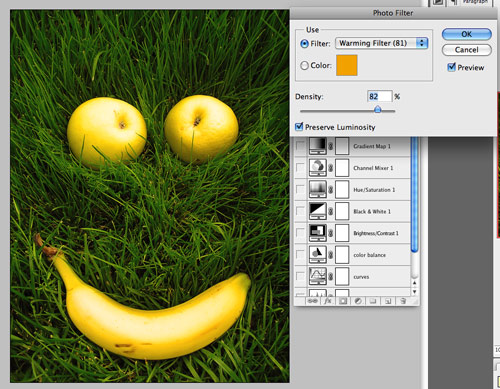Select the curves layer name

pyautogui.click(x=361, y=277)
